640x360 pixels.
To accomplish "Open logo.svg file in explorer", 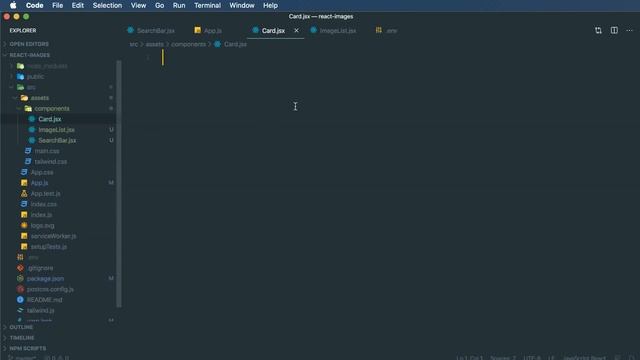I will [42, 225].
